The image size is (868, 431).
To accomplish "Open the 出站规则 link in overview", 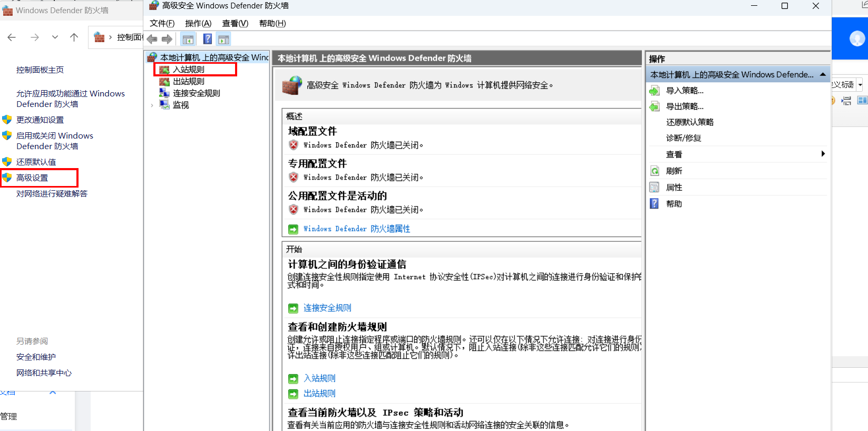I will point(319,394).
